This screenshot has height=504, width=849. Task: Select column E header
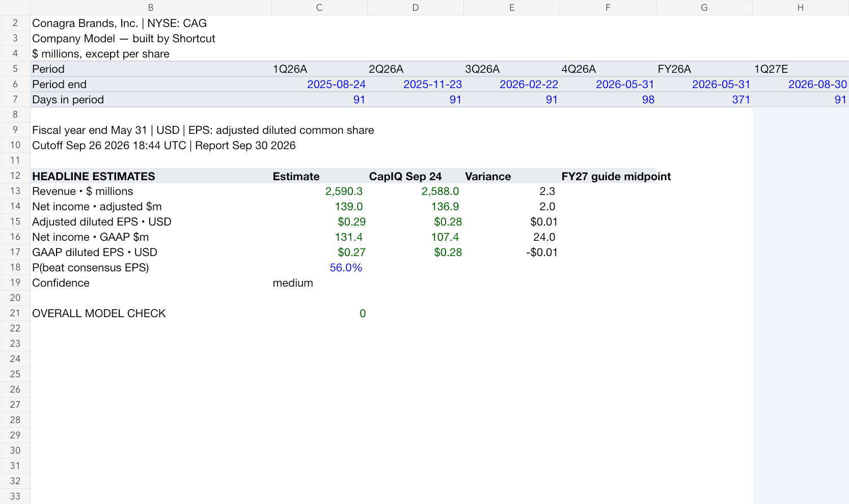coord(512,8)
